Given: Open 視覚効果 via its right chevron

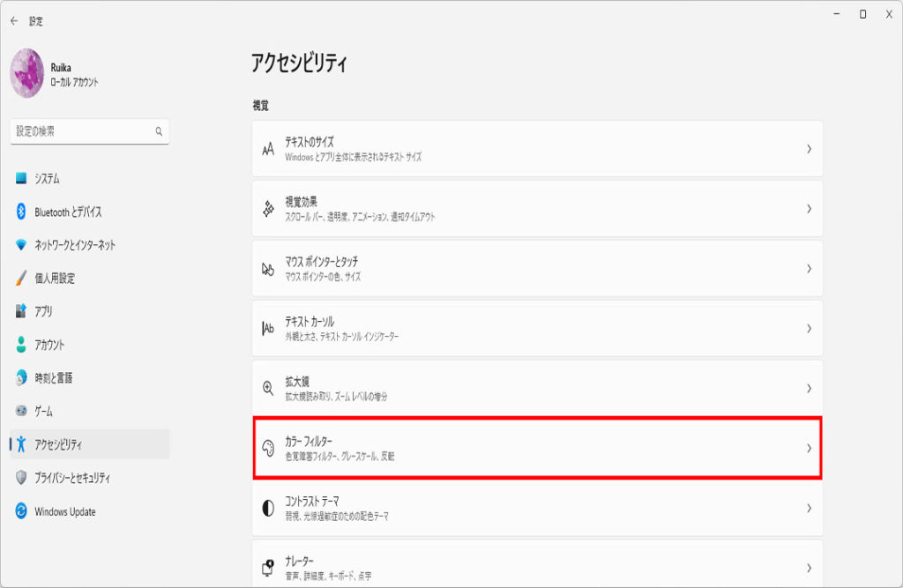Looking at the screenshot, I should coord(808,209).
